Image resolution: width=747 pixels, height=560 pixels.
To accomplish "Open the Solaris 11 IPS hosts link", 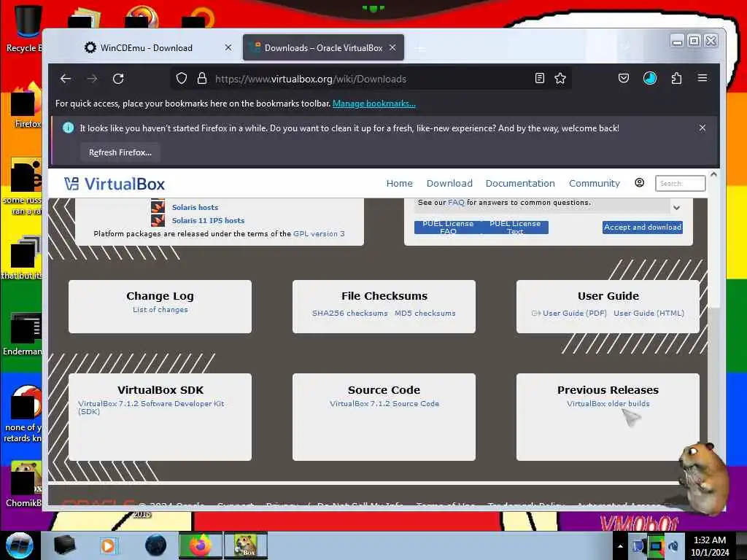I will coord(208,220).
